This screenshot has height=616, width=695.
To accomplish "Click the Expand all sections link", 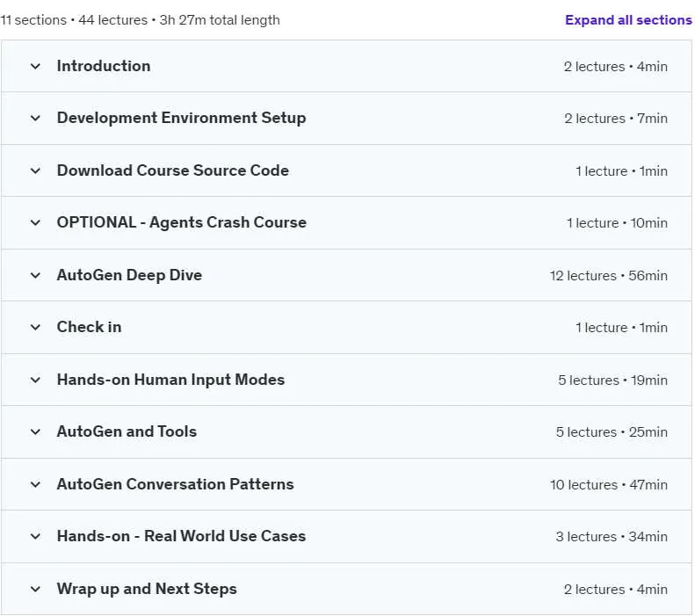I will (x=628, y=20).
